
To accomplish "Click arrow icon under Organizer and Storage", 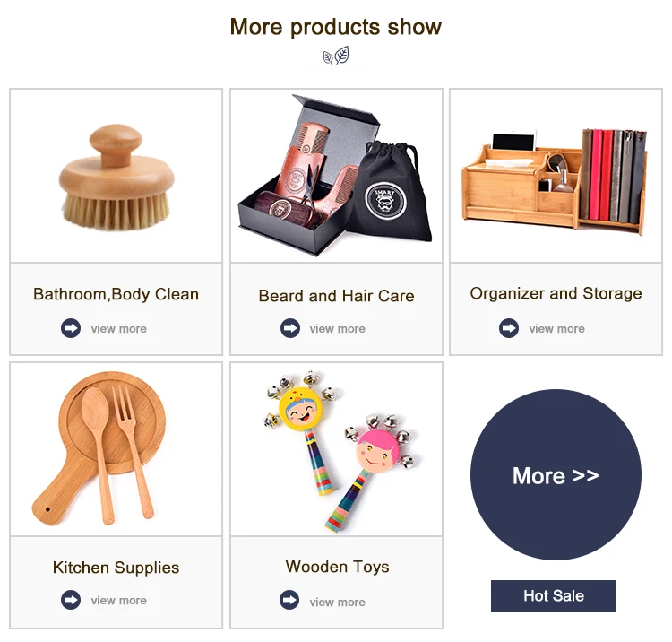I will [x=509, y=328].
